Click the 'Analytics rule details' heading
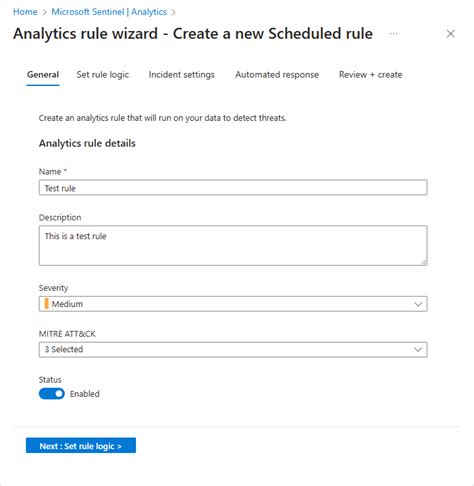Viewport: 474px width, 486px height. pyautogui.click(x=87, y=143)
